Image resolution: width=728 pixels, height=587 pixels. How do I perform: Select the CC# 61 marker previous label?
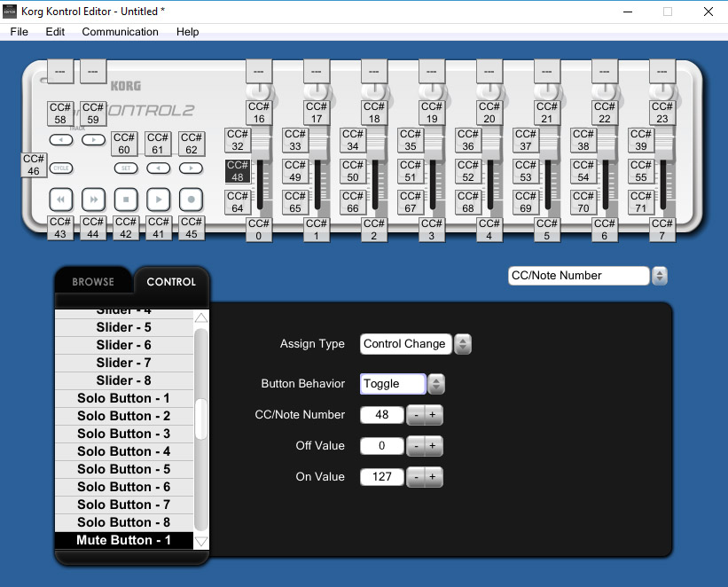(x=158, y=144)
